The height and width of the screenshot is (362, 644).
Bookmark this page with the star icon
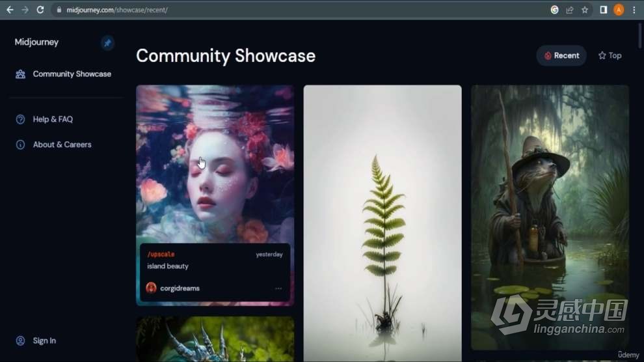click(x=585, y=10)
